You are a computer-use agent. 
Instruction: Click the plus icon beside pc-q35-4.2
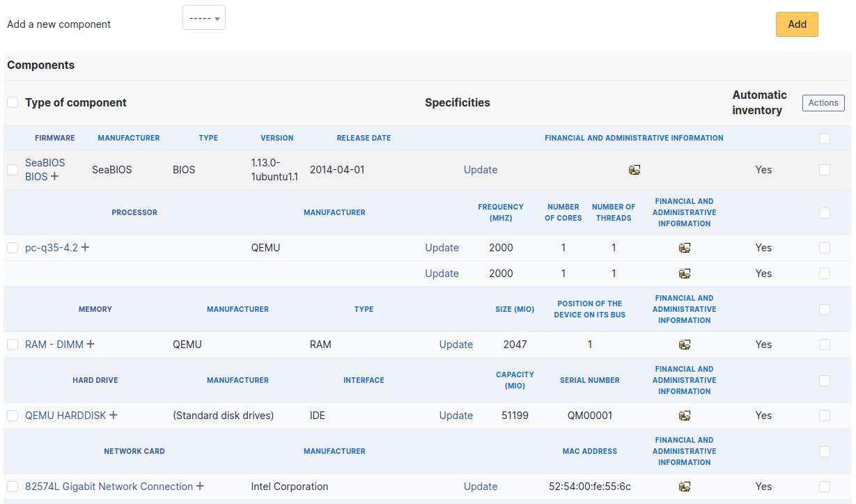coord(85,247)
